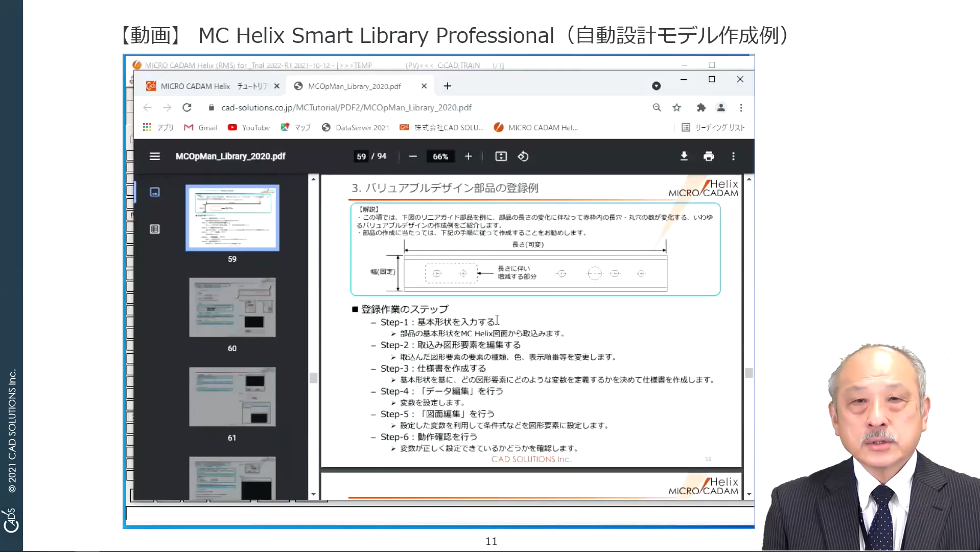Open the Apps bookmark shortcut
Screen dimensions: 980x552
click(x=158, y=127)
